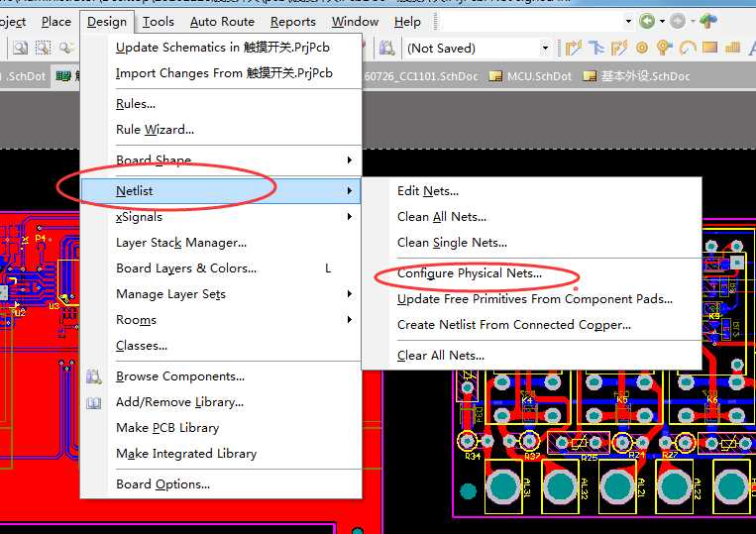
Task: Click the green navigate Back arrow icon
Action: [647, 21]
